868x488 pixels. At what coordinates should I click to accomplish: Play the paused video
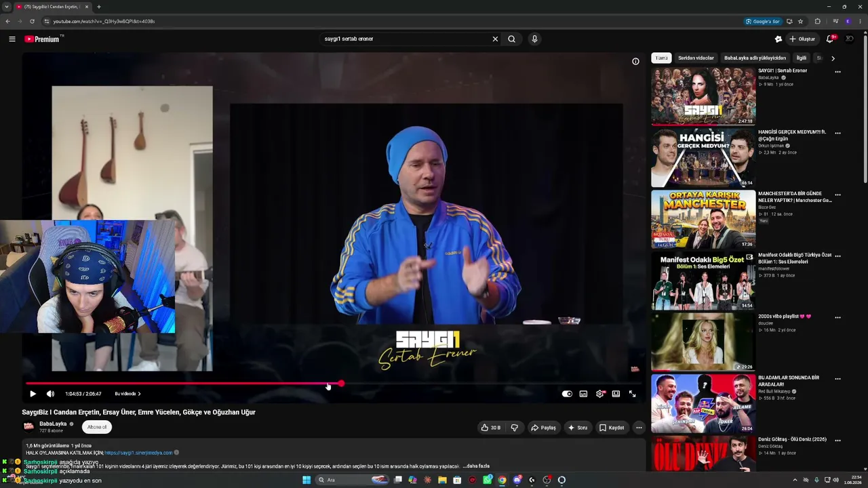coord(33,394)
